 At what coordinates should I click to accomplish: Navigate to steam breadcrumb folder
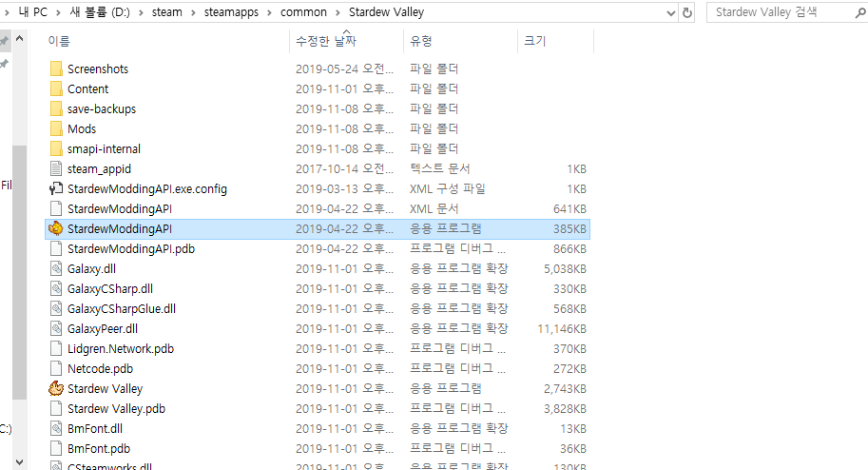click(166, 12)
